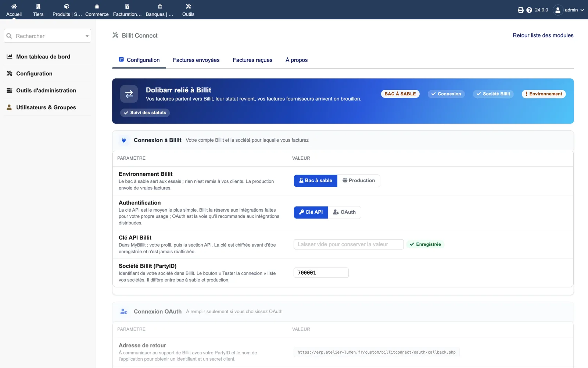The image size is (588, 368).
Task: Click the BAC À SABLE badge
Action: [x=400, y=94]
